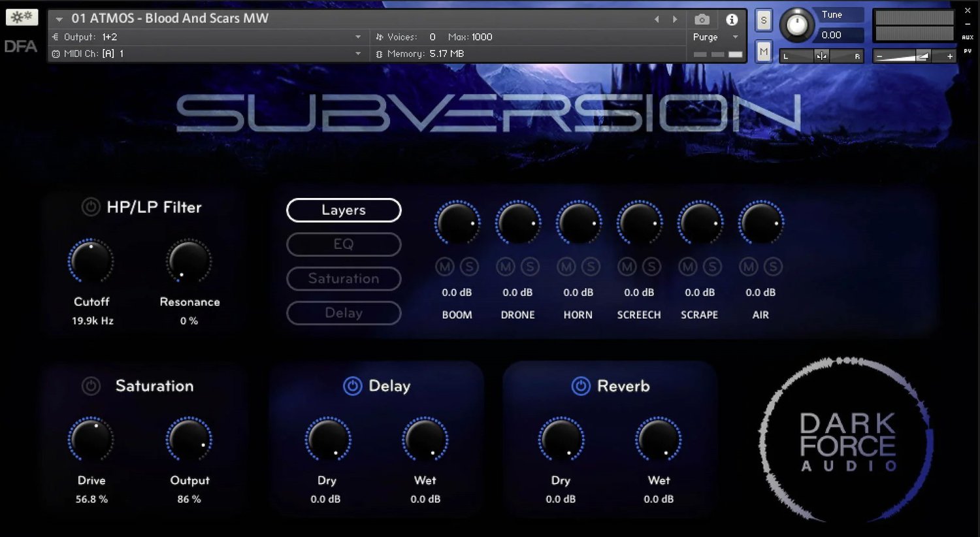The image size is (980, 537).
Task: Click the wrench settings icon at top left
Action: pyautogui.click(x=22, y=17)
